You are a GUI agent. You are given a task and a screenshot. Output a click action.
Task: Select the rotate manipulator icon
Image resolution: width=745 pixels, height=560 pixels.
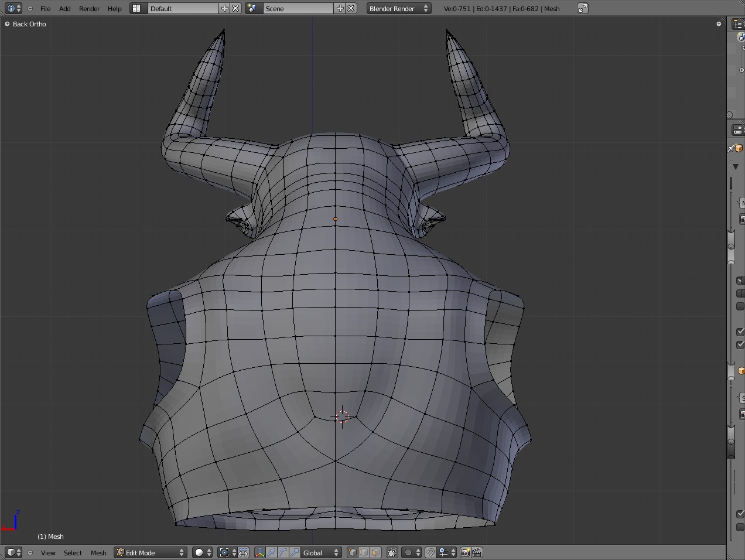click(283, 552)
